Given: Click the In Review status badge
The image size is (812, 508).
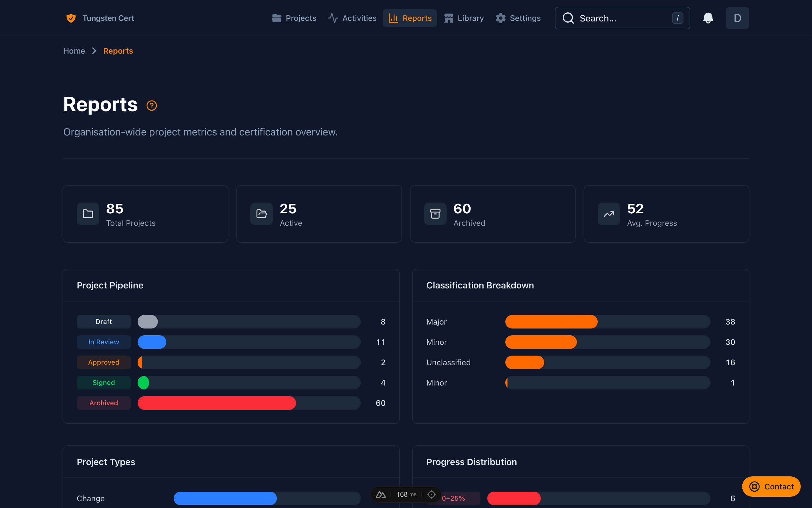Looking at the screenshot, I should point(104,342).
